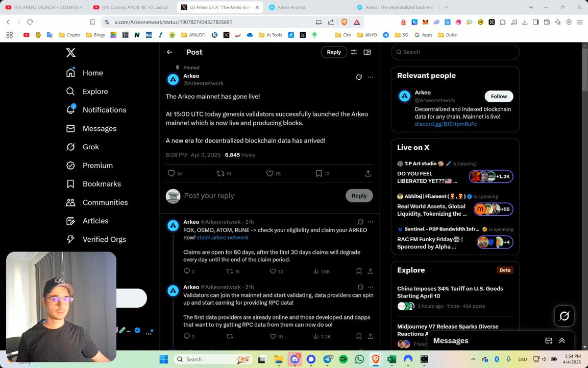Like the validators reply with 10 likes
The image size is (588, 368).
point(276,336)
